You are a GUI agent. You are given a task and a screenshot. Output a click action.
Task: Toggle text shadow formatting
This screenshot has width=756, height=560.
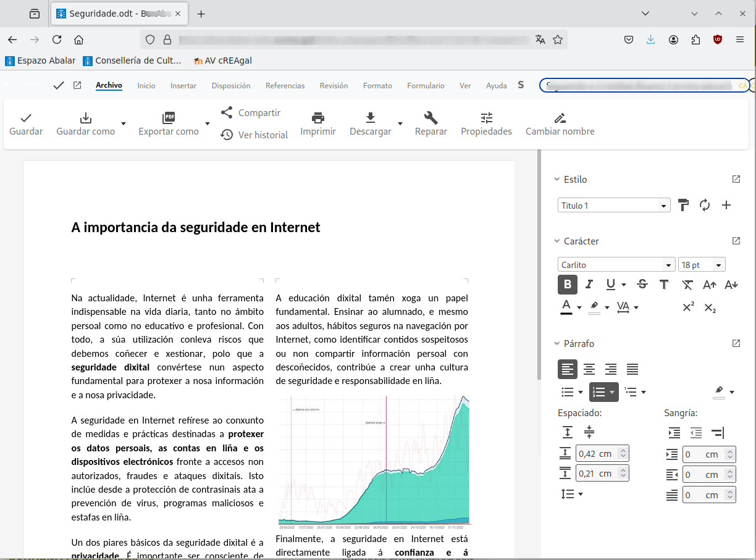(664, 285)
